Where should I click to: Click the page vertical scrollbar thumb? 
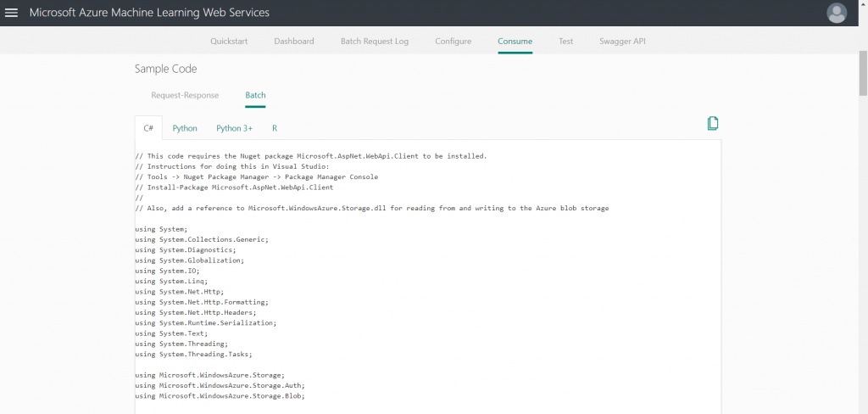pos(863,74)
